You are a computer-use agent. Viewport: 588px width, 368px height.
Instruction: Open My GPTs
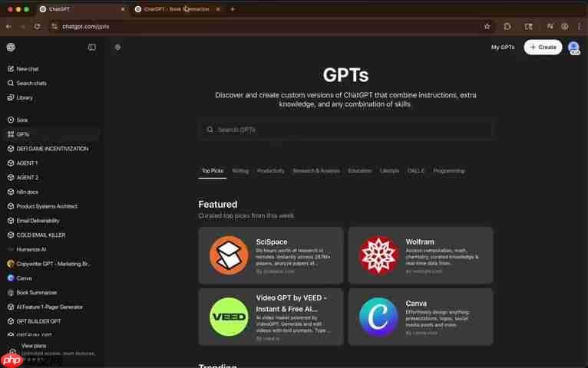[x=503, y=48]
